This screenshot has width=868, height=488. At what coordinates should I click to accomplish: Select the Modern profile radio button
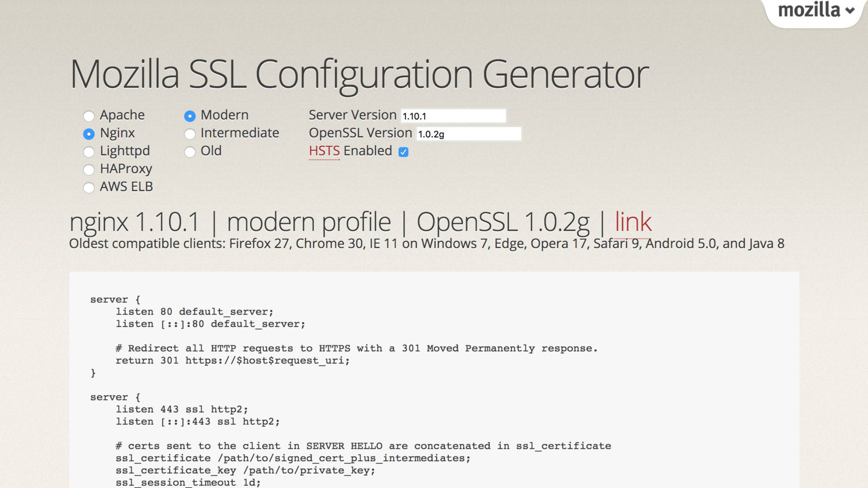pyautogui.click(x=190, y=116)
